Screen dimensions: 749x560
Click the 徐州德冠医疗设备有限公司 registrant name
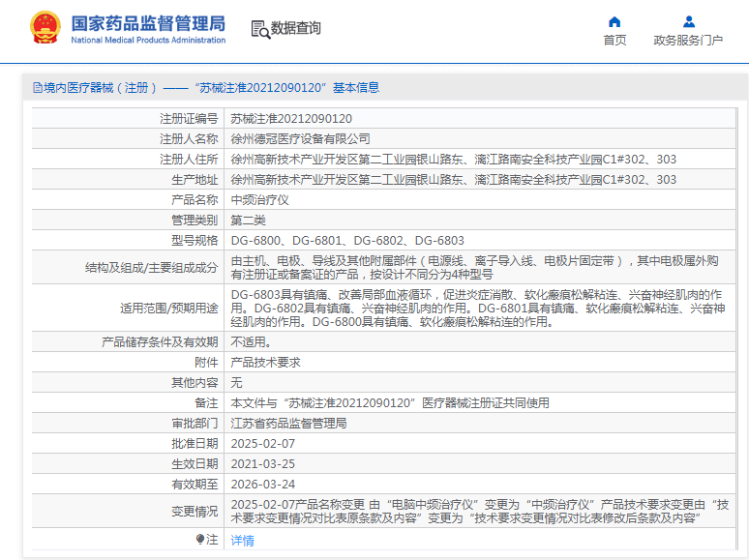click(300, 139)
